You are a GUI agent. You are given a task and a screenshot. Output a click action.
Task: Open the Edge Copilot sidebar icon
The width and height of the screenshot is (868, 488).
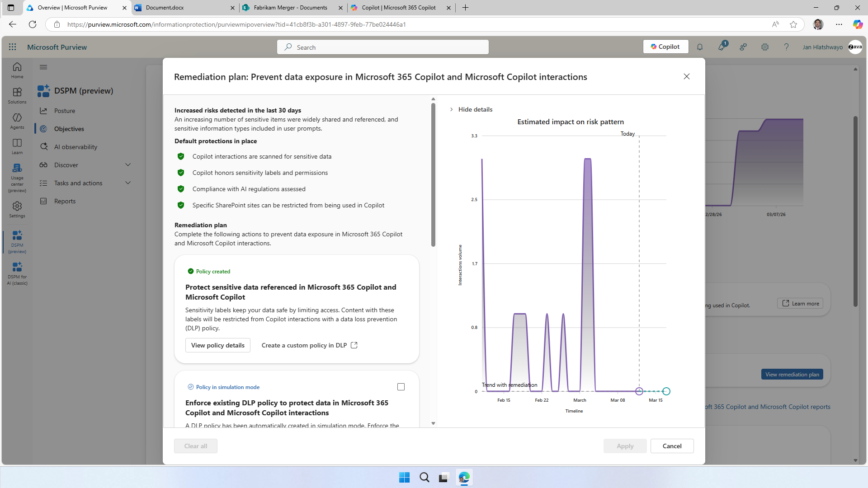(x=858, y=24)
